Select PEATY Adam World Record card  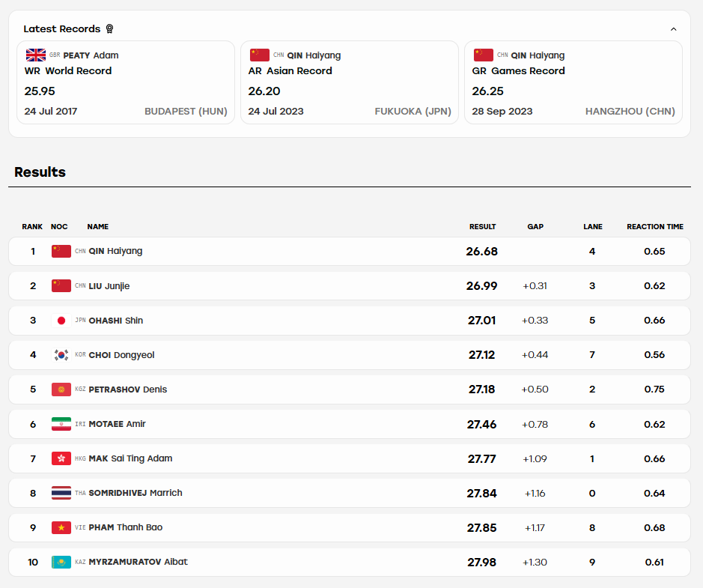126,82
